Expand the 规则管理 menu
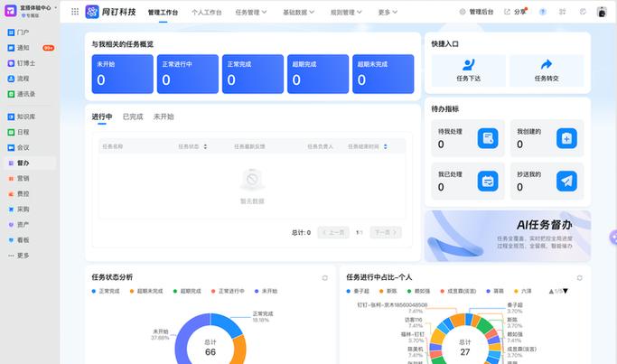 [x=346, y=13]
